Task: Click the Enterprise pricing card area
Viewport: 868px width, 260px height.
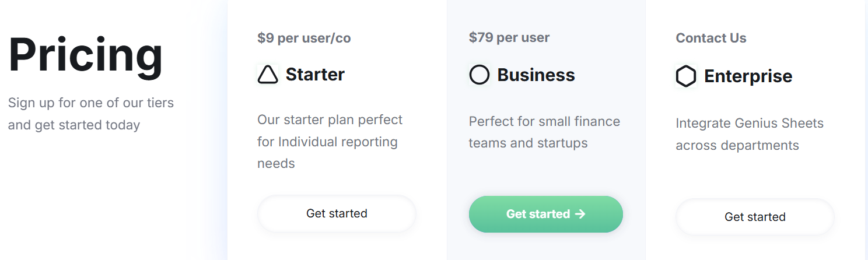Action: coord(755,130)
